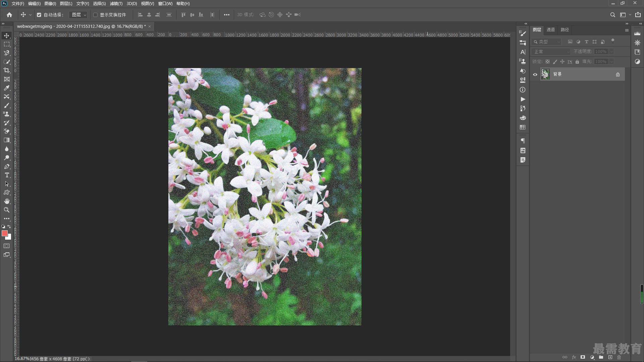Select the Zoom tool
644x362 pixels.
pyautogui.click(x=7, y=210)
